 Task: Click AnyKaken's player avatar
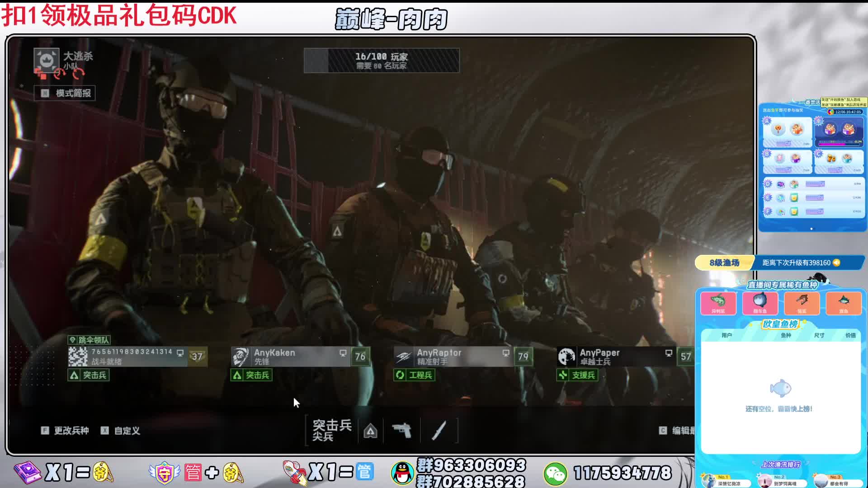click(x=240, y=357)
